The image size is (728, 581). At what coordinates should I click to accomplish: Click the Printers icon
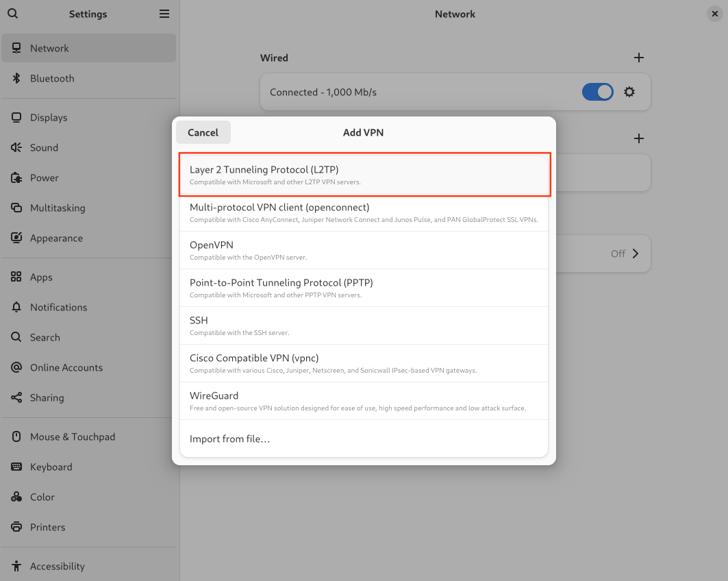pos(16,527)
